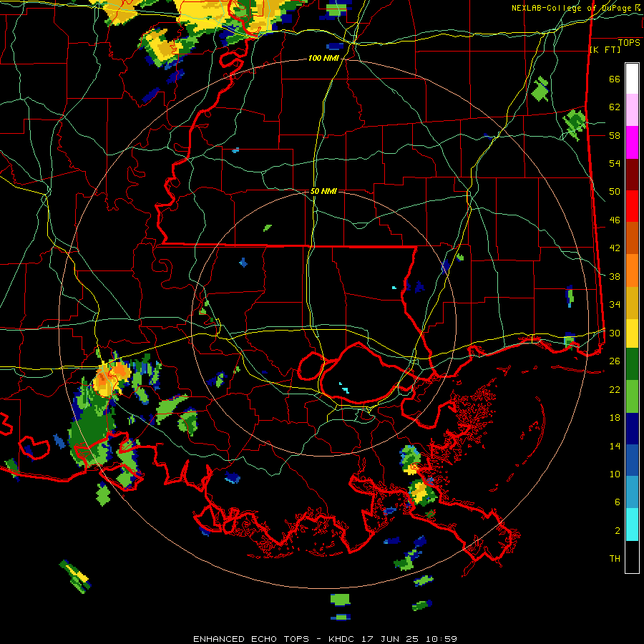Click the 18 legend value
Screen dimensions: 644x644
pos(615,417)
